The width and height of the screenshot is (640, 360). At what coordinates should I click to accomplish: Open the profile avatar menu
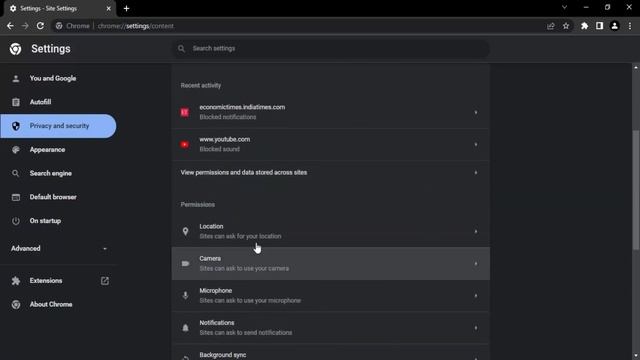pyautogui.click(x=614, y=26)
